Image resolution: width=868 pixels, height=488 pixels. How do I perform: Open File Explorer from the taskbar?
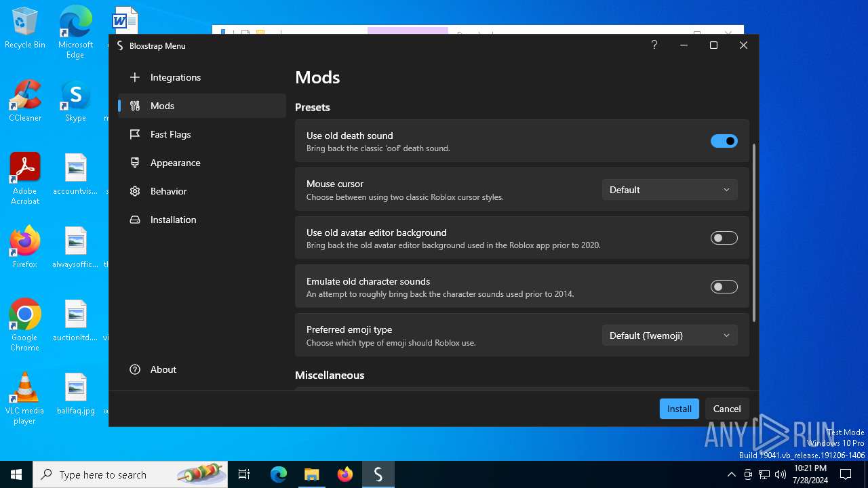[311, 474]
